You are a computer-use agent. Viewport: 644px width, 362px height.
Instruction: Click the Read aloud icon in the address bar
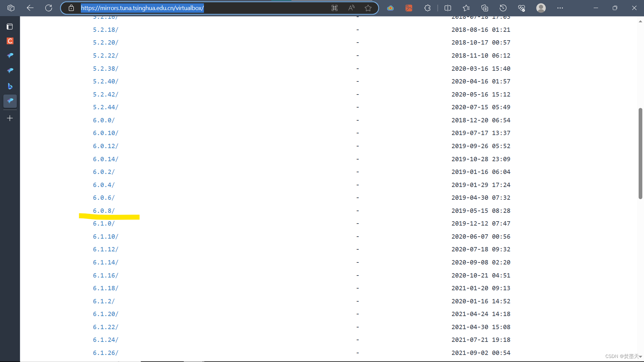pos(351,8)
